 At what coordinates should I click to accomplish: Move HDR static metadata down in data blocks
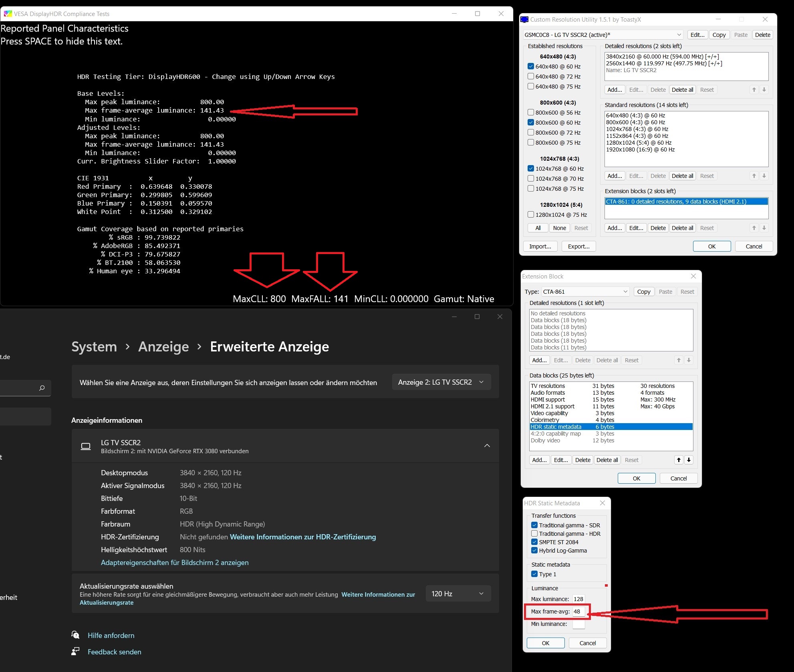[x=689, y=460]
